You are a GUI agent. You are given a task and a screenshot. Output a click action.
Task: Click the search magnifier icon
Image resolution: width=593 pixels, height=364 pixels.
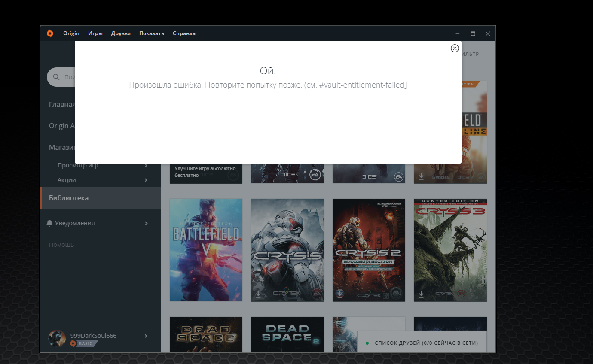56,77
